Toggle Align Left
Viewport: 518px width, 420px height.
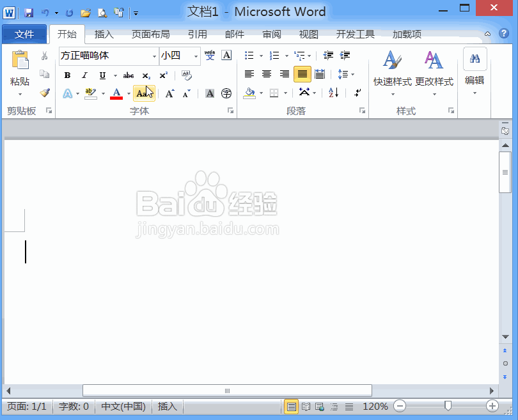pos(249,74)
